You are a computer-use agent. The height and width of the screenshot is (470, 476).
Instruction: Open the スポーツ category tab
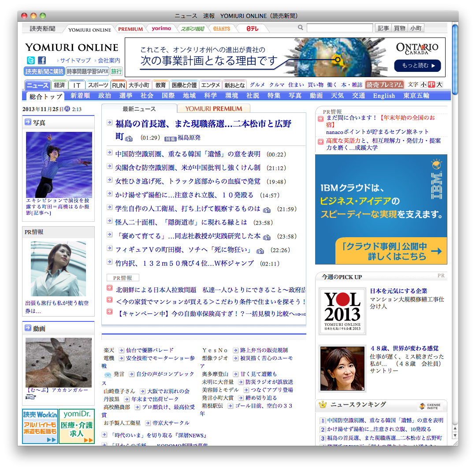pyautogui.click(x=98, y=85)
